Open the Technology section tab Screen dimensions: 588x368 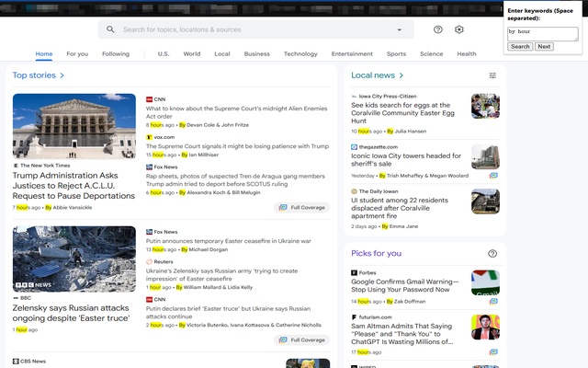(x=300, y=53)
